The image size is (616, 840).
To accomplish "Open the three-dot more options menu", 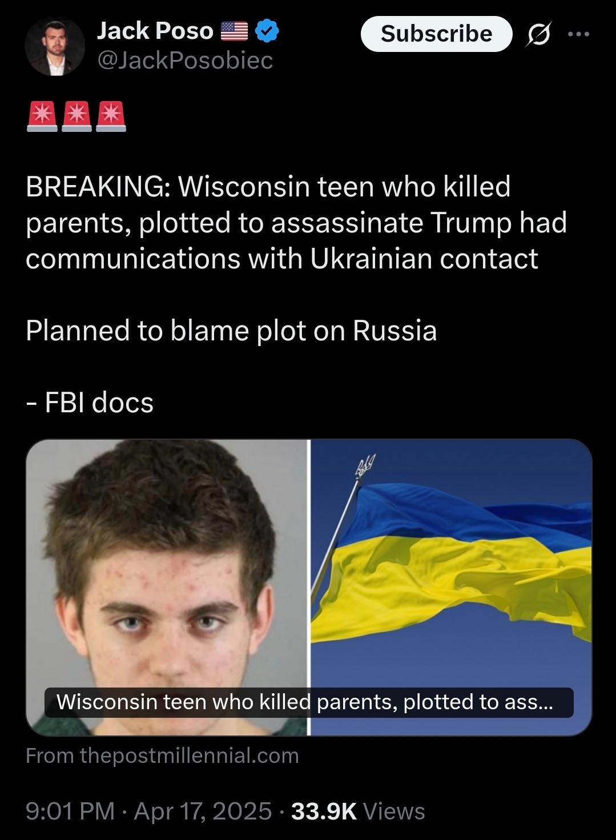I will (x=579, y=34).
